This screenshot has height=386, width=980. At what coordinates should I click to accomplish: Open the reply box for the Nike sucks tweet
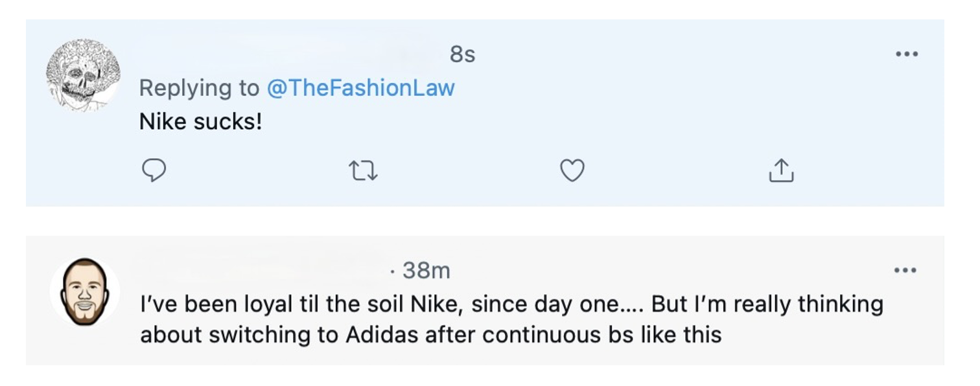point(154,170)
